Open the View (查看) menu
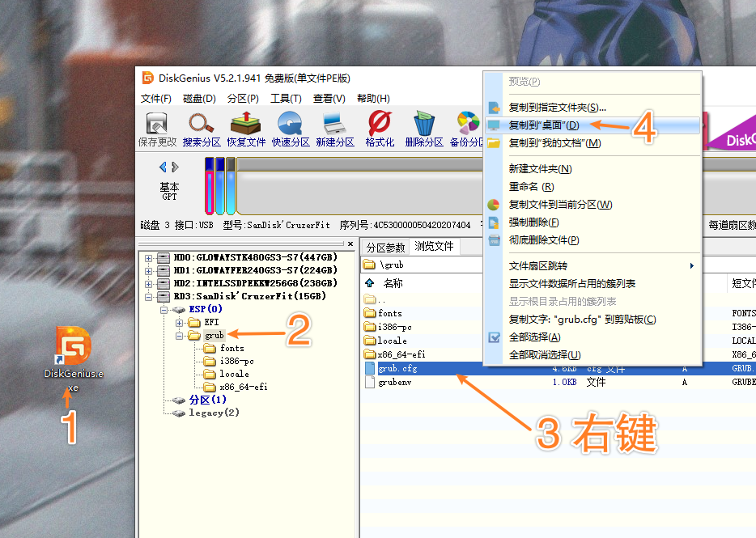This screenshot has width=756, height=538. 329,99
